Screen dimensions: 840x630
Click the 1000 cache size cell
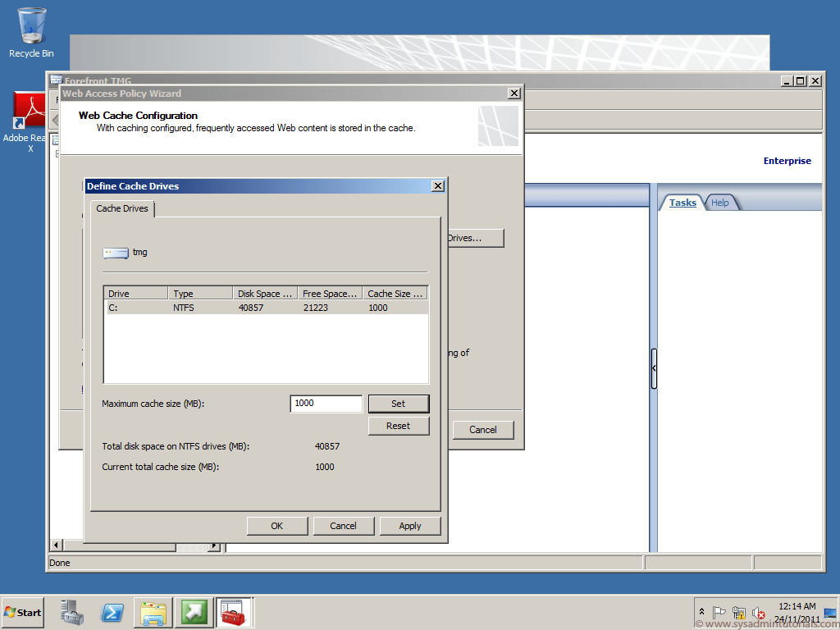click(377, 308)
